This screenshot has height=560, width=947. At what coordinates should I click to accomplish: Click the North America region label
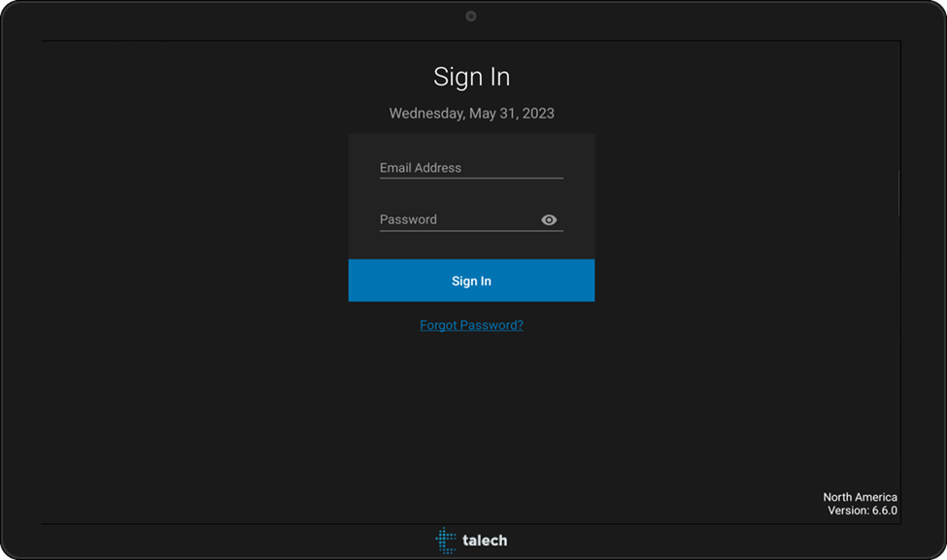tap(860, 497)
